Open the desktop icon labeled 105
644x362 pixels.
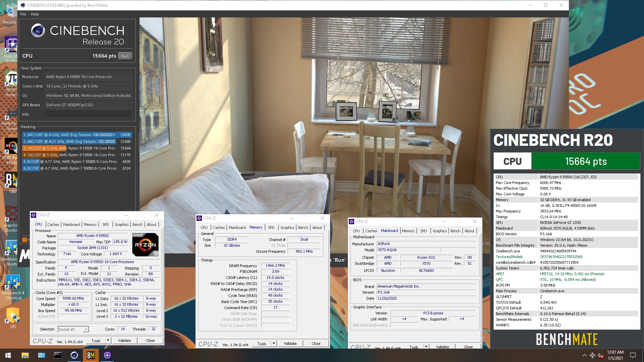point(13,318)
